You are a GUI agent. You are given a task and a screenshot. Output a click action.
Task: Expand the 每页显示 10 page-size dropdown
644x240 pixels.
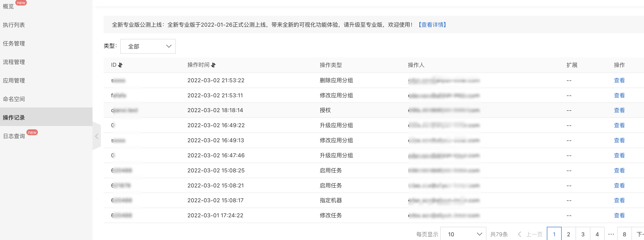coord(463,234)
